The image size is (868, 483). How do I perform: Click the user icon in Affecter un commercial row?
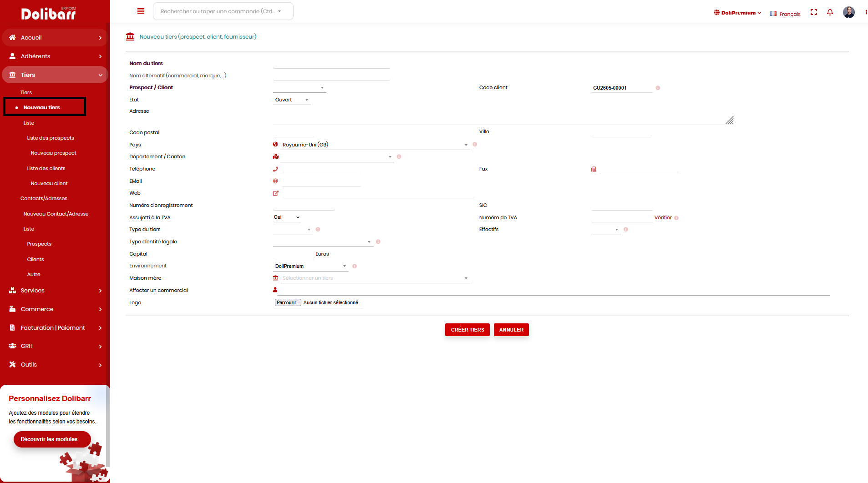tap(275, 290)
